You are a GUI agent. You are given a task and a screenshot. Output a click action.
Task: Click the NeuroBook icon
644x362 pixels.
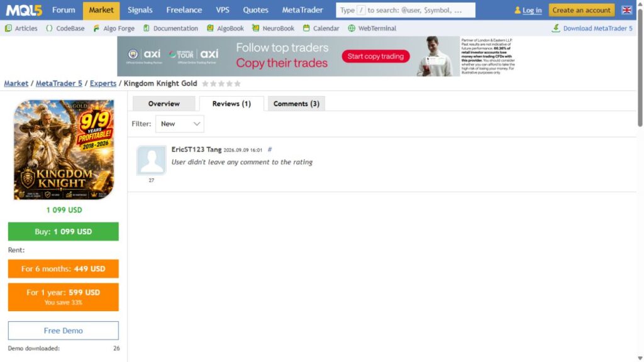[255, 28]
